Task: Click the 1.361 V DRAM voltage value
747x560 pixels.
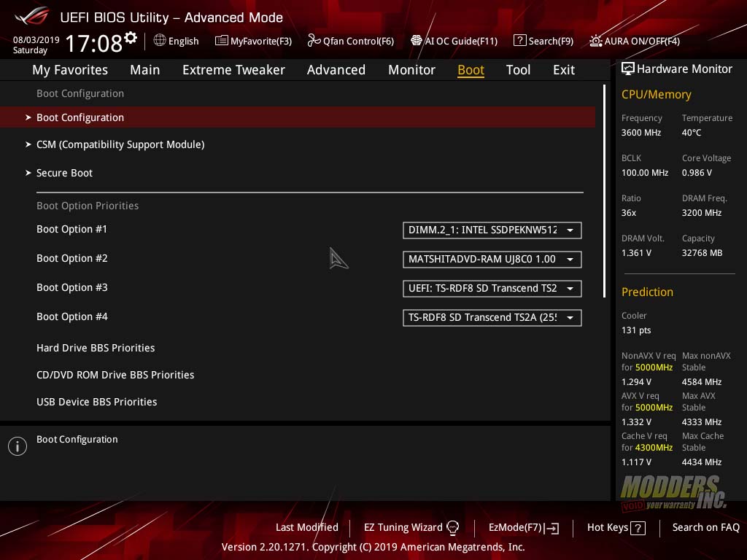Action: 636,253
